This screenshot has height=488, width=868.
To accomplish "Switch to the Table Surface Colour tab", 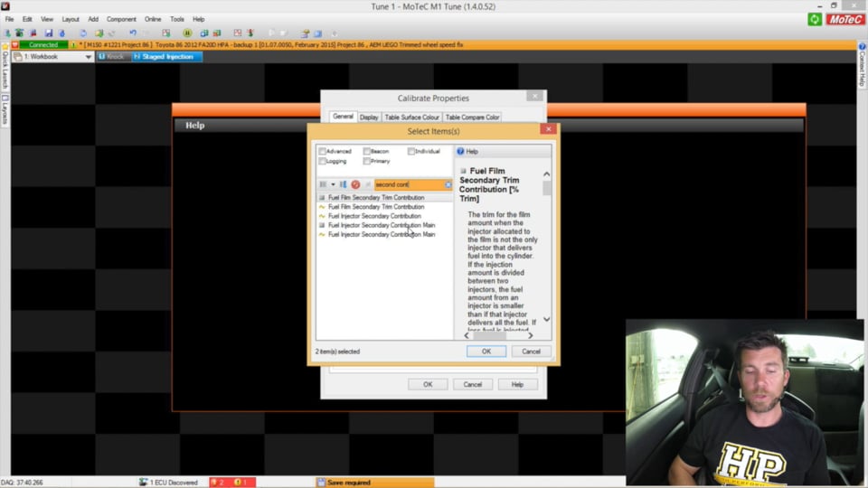I will [x=411, y=117].
